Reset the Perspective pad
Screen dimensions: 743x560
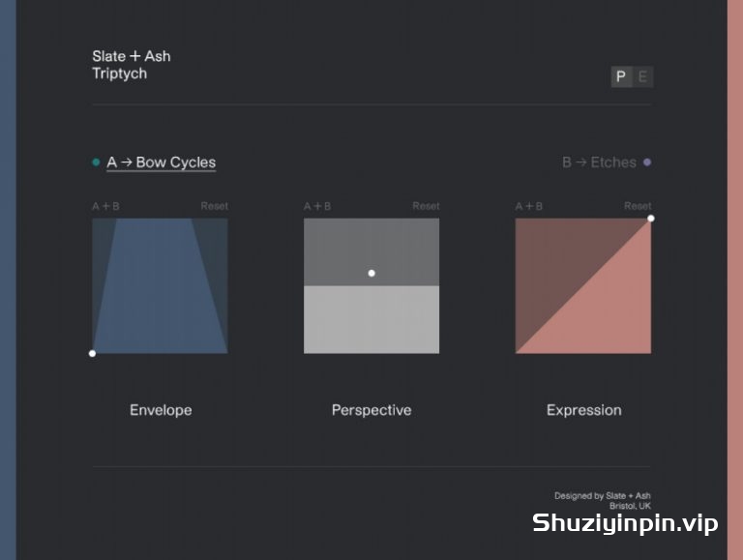point(426,206)
